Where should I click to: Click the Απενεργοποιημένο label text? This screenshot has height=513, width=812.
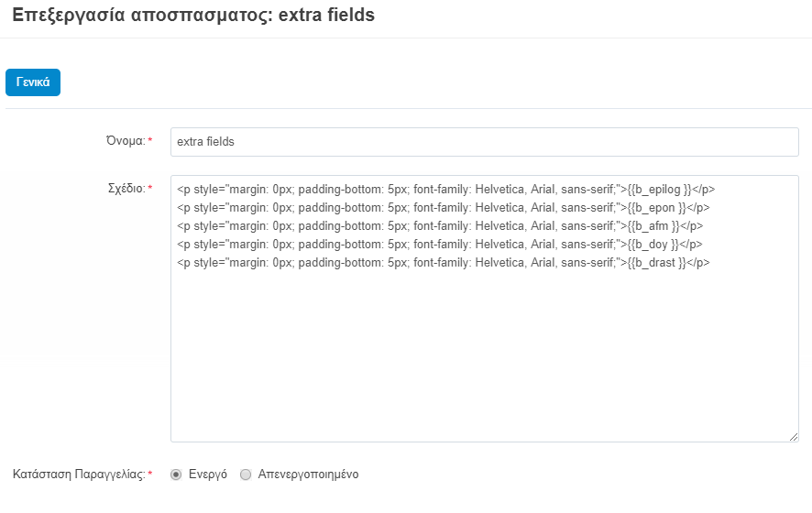click(308, 475)
